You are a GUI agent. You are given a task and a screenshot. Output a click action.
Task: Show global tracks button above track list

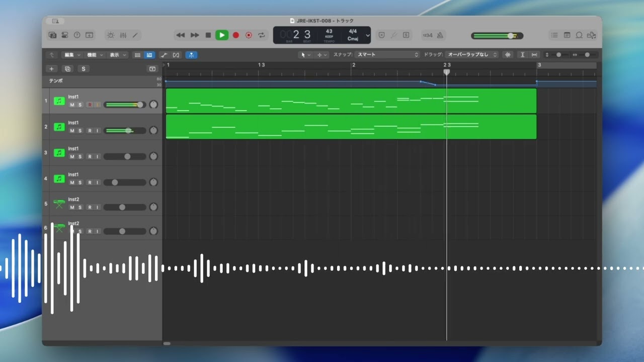click(x=152, y=69)
